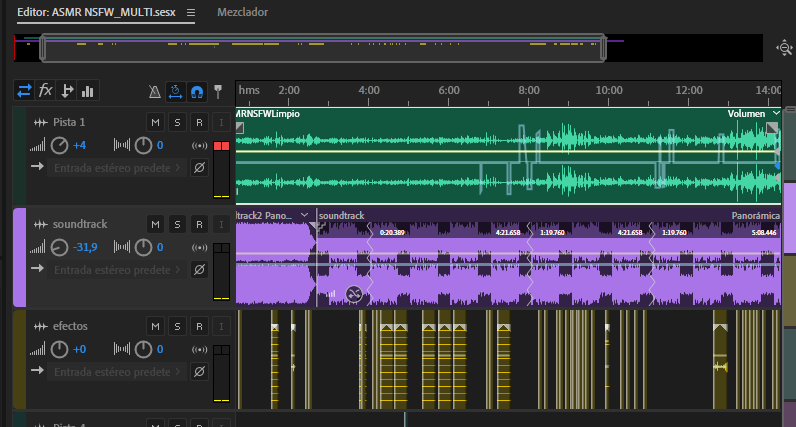Screen dimensions: 796x427
Task: Click the fade-out handle on Pista 1 clip
Action: pyautogui.click(x=772, y=127)
